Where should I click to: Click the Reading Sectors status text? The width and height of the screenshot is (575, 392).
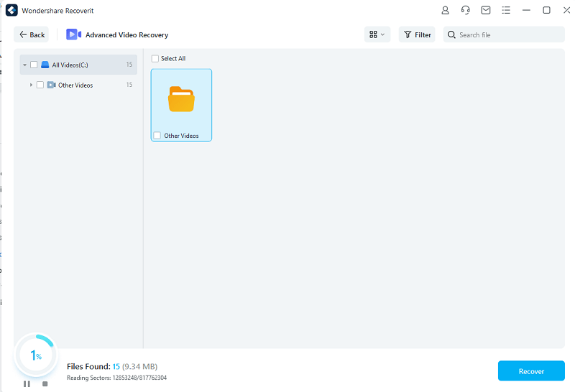pyautogui.click(x=116, y=378)
